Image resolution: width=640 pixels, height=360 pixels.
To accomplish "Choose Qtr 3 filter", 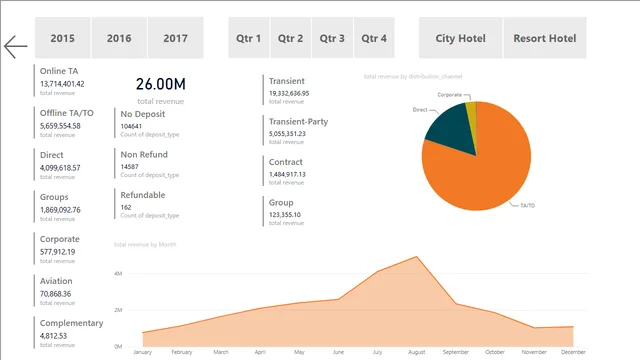I will [x=332, y=38].
